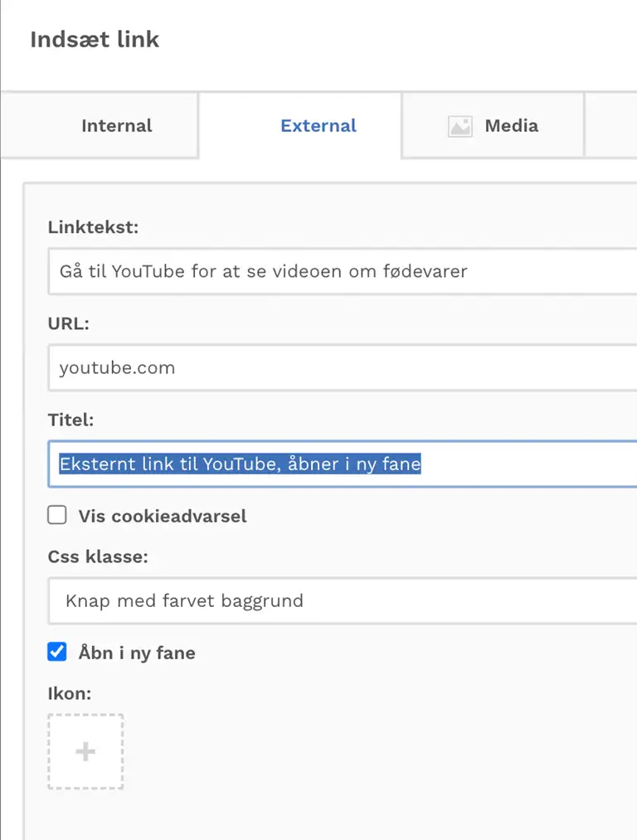The image size is (637, 840).
Task: Click the 'Åbn i ny fane' label text
Action: click(137, 653)
